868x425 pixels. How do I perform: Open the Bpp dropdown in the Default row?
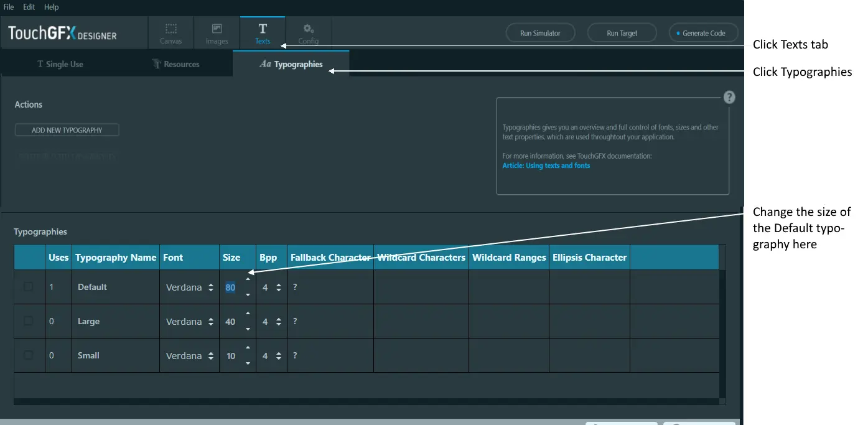tap(272, 287)
